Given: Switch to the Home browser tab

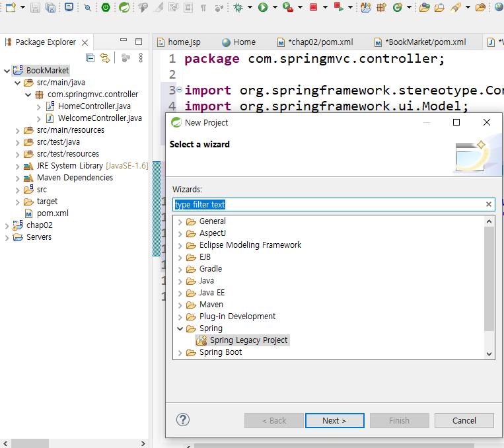Looking at the screenshot, I should tap(238, 42).
